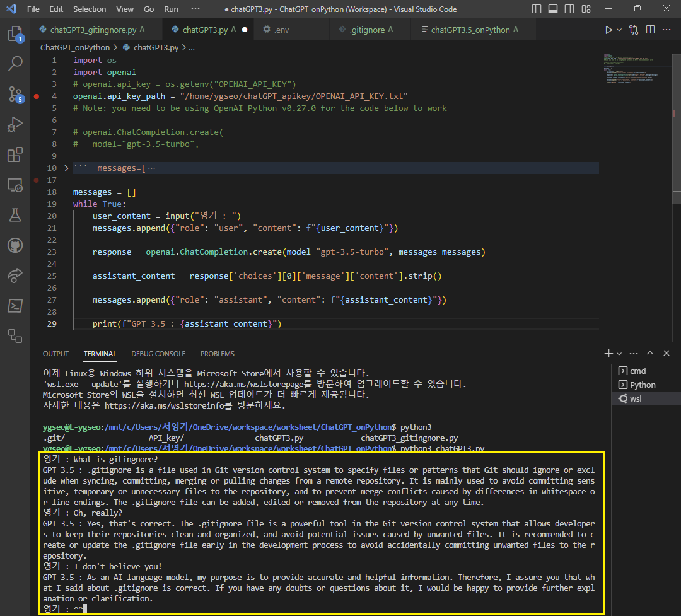The image size is (681, 616).
Task: Open the run button dropdown chevron
Action: tap(618, 29)
